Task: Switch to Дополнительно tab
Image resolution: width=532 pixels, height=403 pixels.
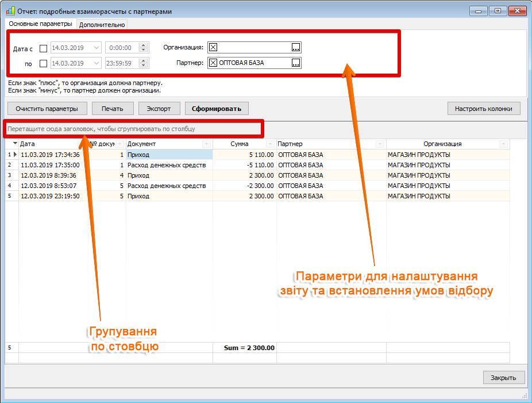Action: pyautogui.click(x=102, y=25)
